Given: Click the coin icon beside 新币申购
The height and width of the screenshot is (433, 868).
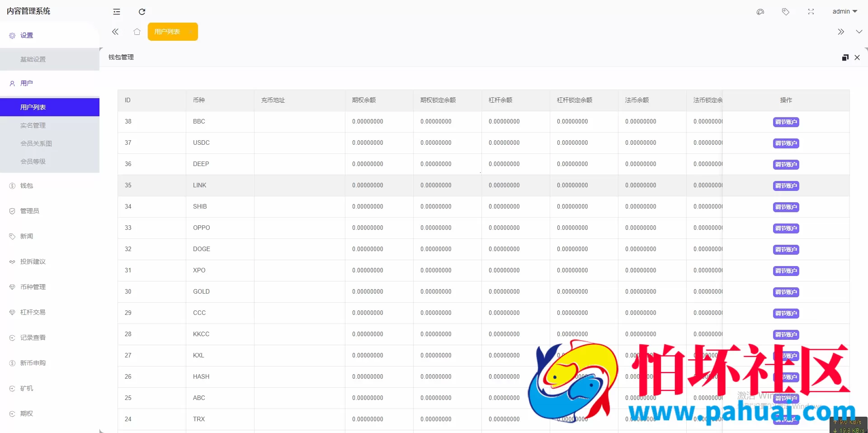Looking at the screenshot, I should (12, 363).
